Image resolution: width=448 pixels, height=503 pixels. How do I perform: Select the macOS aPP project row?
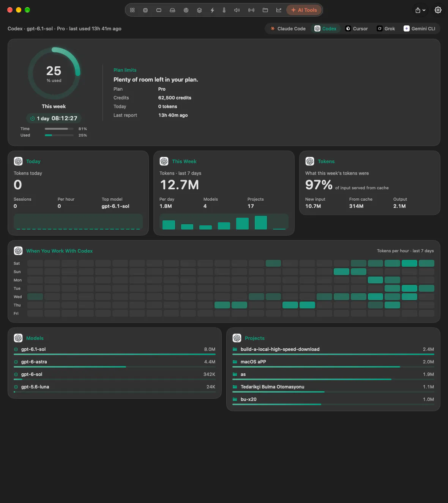[333, 364]
